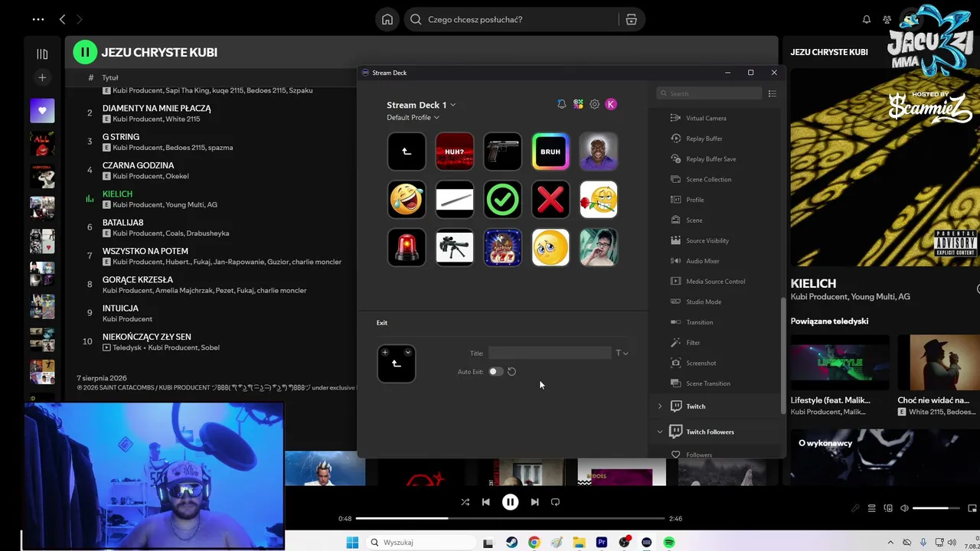Viewport: 980px width, 551px height.
Task: Select the jackpot slot machine key
Action: [x=502, y=247]
